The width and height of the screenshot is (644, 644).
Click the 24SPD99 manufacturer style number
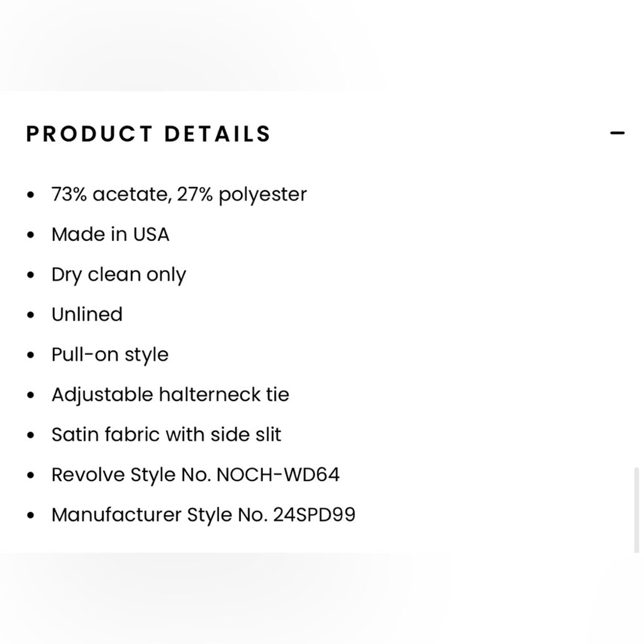pyautogui.click(x=314, y=515)
